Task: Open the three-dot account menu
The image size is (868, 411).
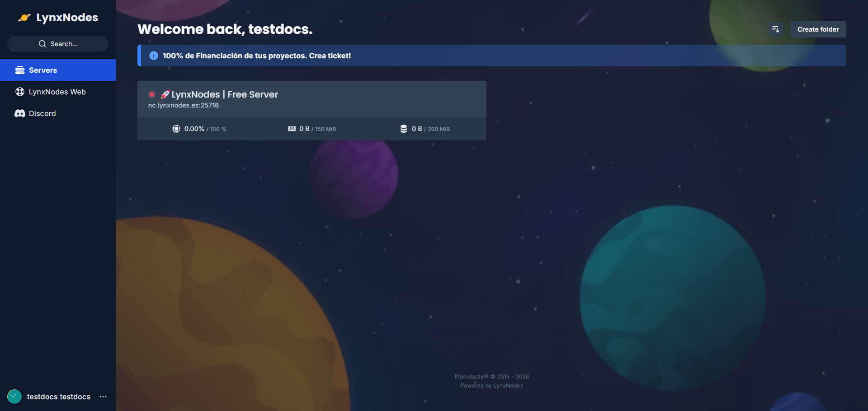Action: pos(103,397)
